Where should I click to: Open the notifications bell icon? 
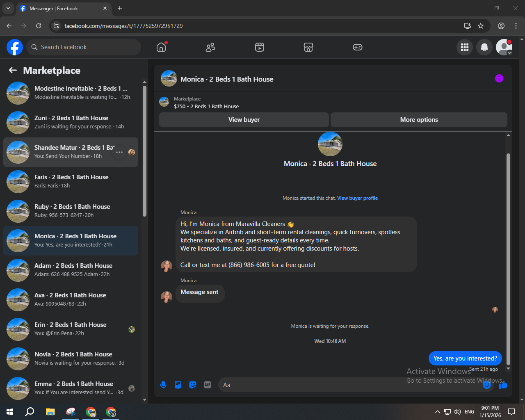[x=484, y=47]
